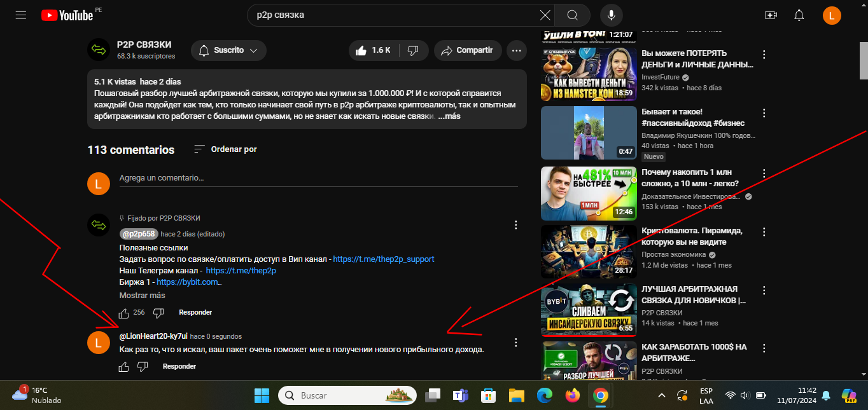Image resolution: width=868 pixels, height=410 pixels.
Task: Expand video description with ...más
Action: click(x=449, y=116)
